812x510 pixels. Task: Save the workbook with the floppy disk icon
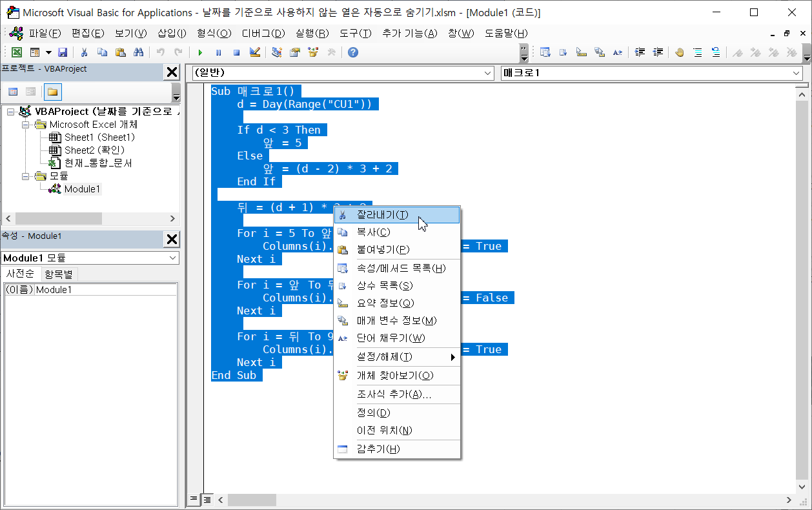pyautogui.click(x=63, y=52)
